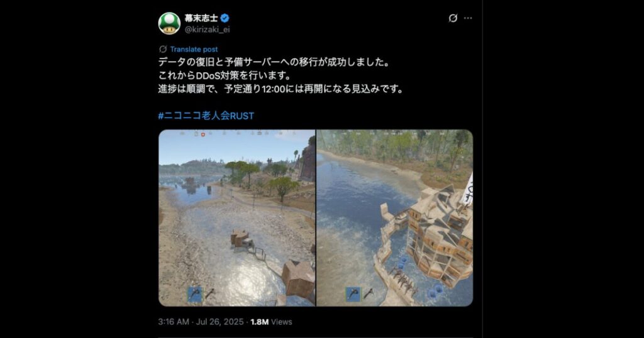Image resolution: width=644 pixels, height=338 pixels.
Task: Open the #ニコニコ老人会RUST hashtag
Action: pyautogui.click(x=206, y=116)
